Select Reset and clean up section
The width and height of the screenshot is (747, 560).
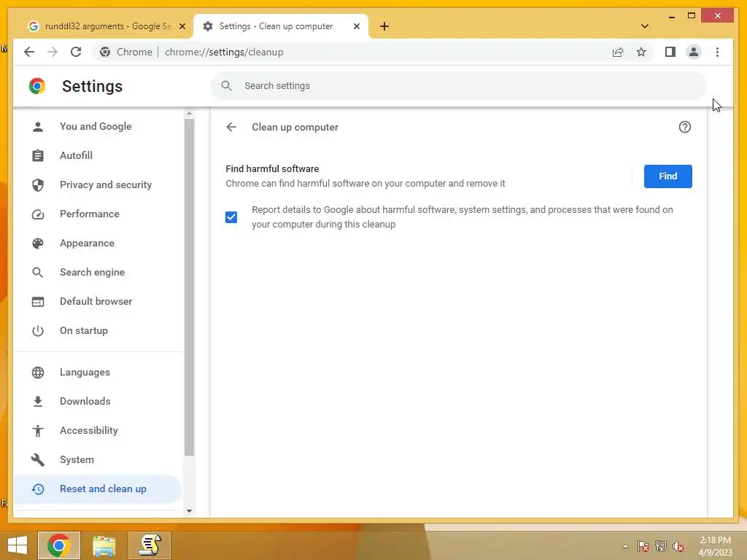click(x=98, y=489)
